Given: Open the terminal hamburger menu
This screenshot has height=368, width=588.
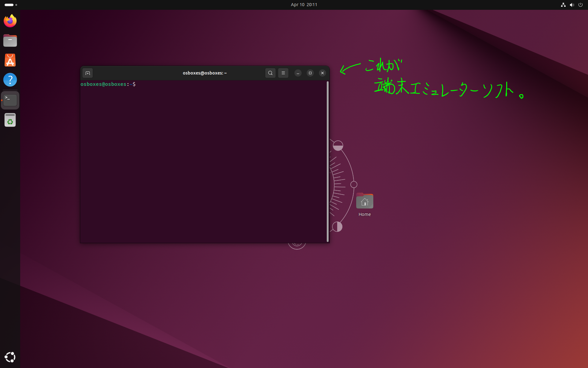Looking at the screenshot, I should [283, 73].
